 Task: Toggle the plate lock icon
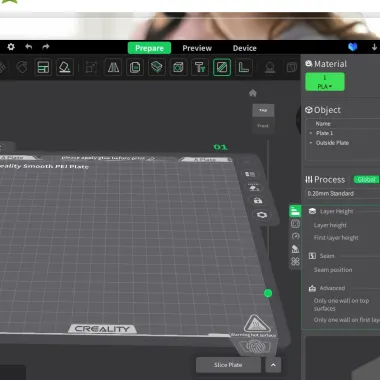[x=258, y=201]
